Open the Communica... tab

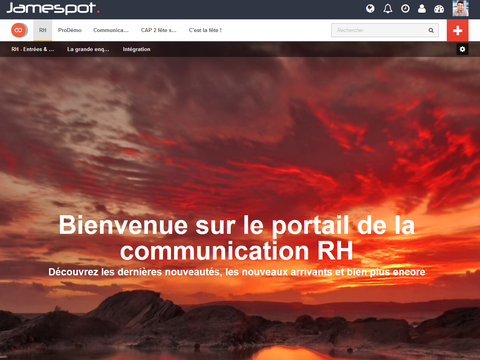[x=111, y=30]
